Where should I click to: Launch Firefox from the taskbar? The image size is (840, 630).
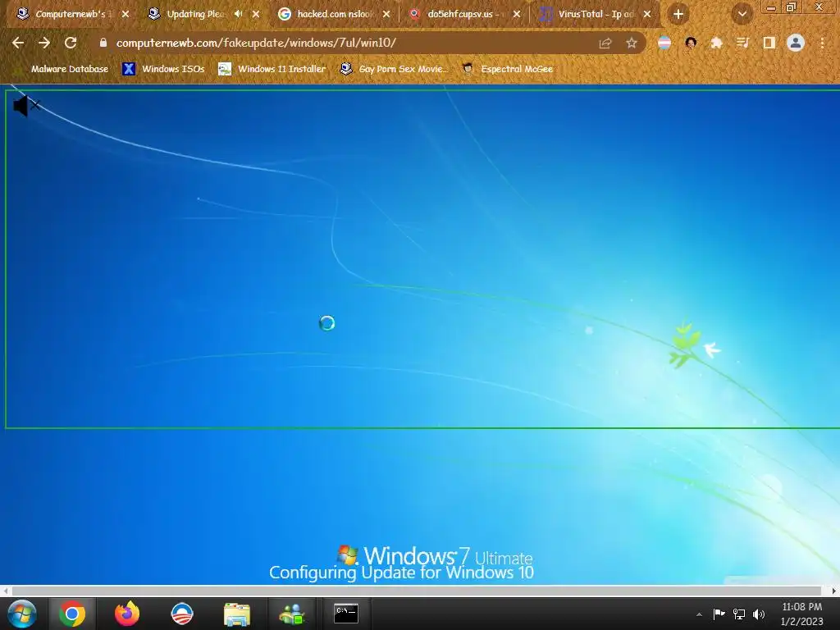(x=127, y=614)
